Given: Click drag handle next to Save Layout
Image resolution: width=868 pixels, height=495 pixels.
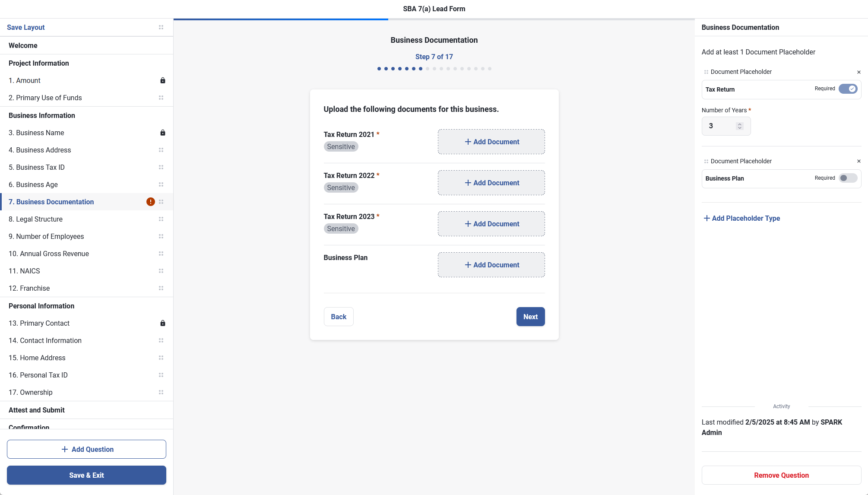Looking at the screenshot, I should point(161,27).
